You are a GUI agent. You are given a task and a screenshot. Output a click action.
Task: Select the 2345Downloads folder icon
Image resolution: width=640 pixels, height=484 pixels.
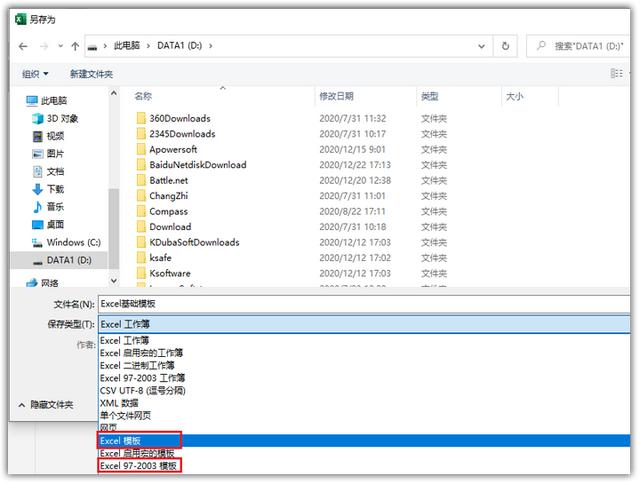click(x=141, y=134)
